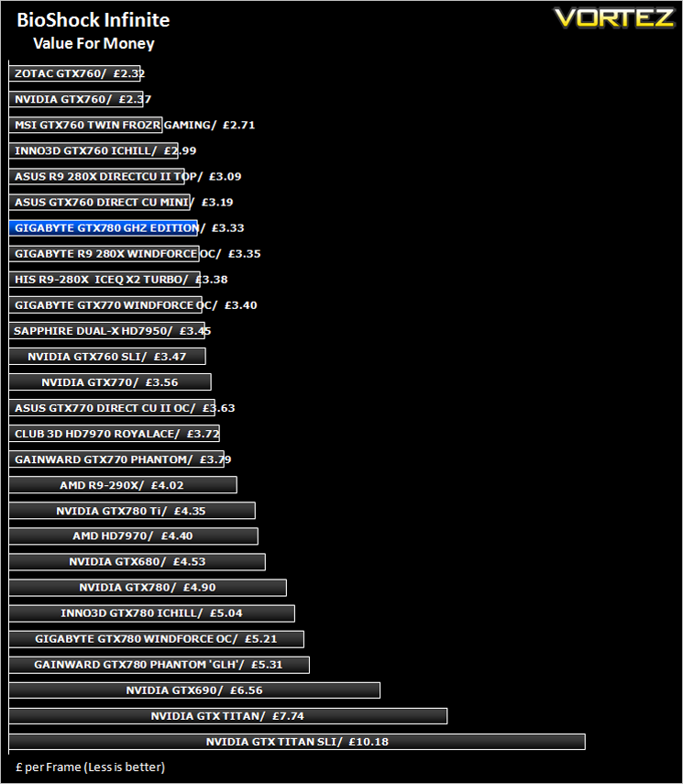
Task: Click the AMD R9-290X £4.02 bar
Action: click(123, 485)
